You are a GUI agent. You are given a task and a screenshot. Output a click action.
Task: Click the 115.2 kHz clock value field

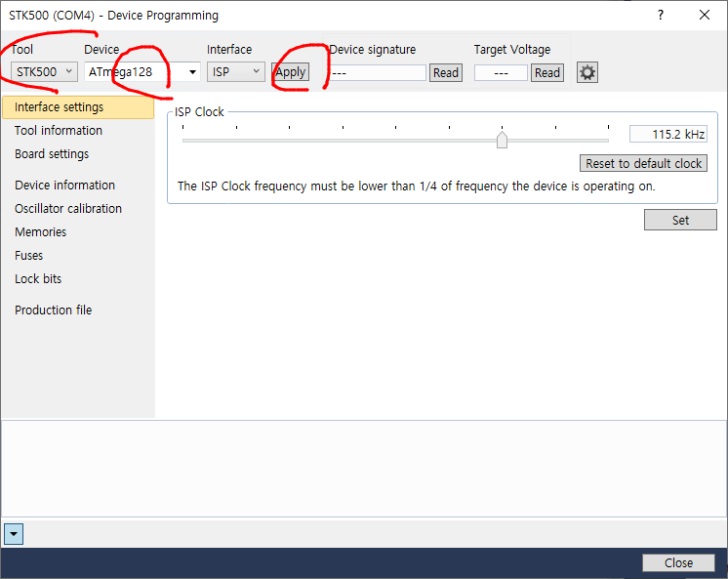click(x=668, y=135)
